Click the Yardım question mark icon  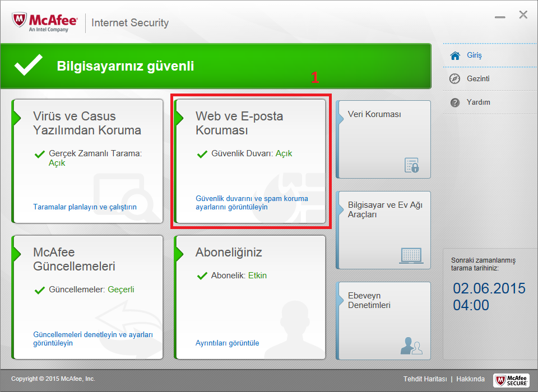pos(455,102)
